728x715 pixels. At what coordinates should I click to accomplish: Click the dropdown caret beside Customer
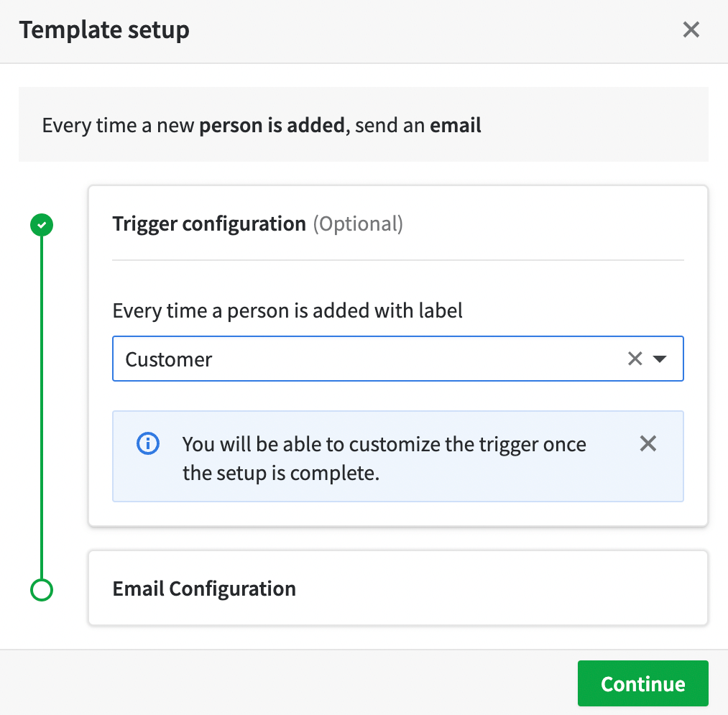coord(660,359)
